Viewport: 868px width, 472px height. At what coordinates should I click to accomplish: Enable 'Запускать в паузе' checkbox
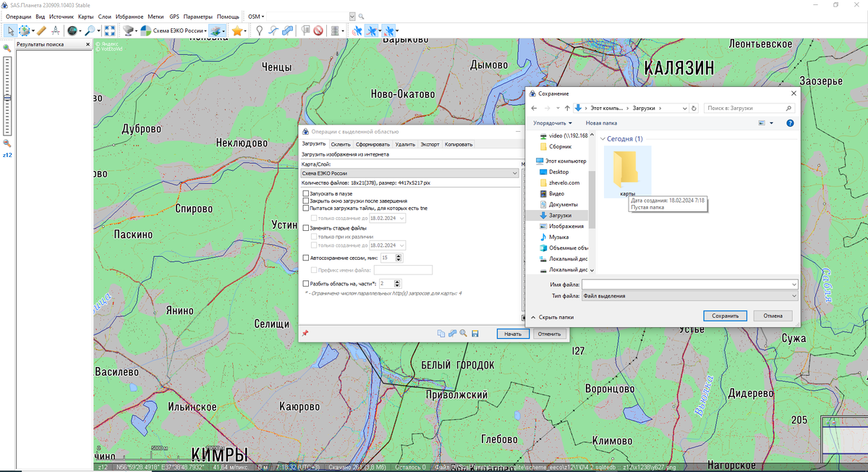[305, 194]
